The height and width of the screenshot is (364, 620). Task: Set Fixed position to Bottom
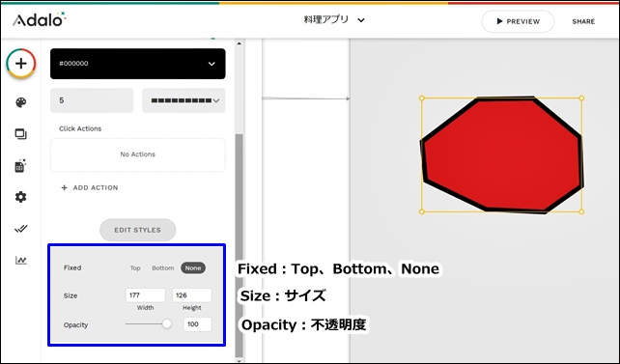pyautogui.click(x=163, y=268)
